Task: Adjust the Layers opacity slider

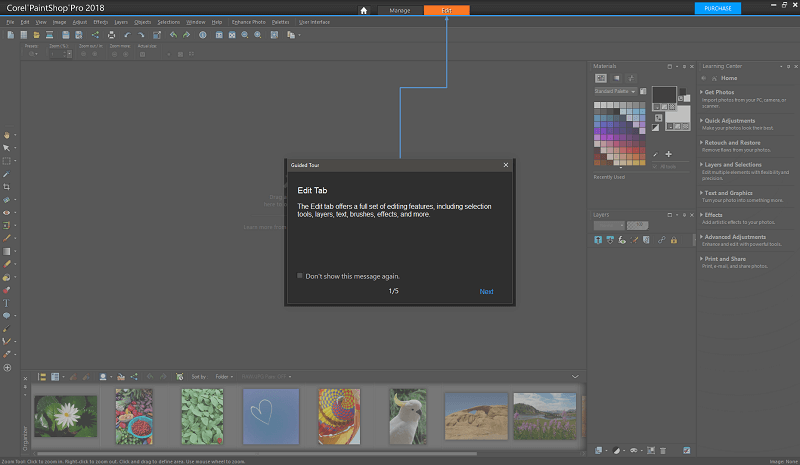Action: (x=637, y=225)
